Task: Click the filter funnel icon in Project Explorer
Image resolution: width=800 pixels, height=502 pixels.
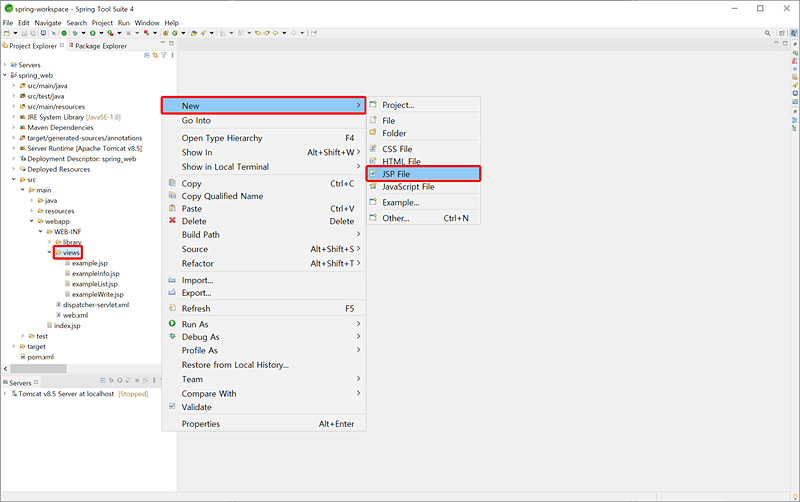Action: point(164,55)
